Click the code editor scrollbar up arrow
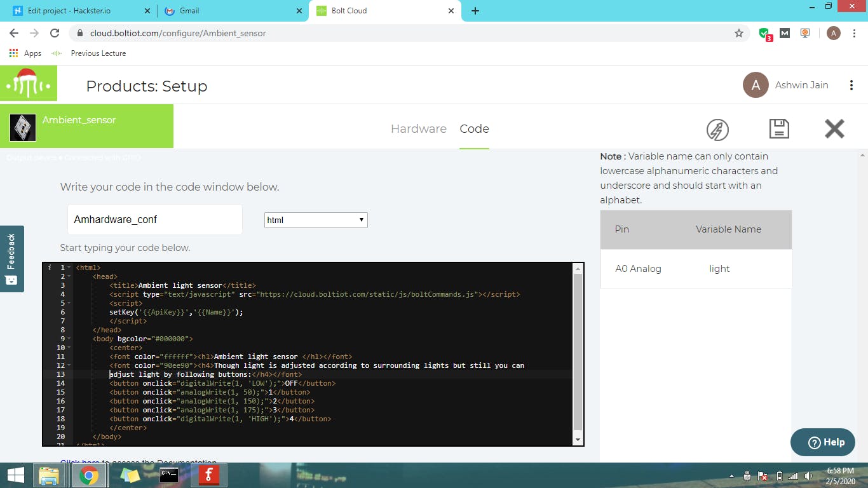Image resolution: width=868 pixels, height=488 pixels. (578, 268)
